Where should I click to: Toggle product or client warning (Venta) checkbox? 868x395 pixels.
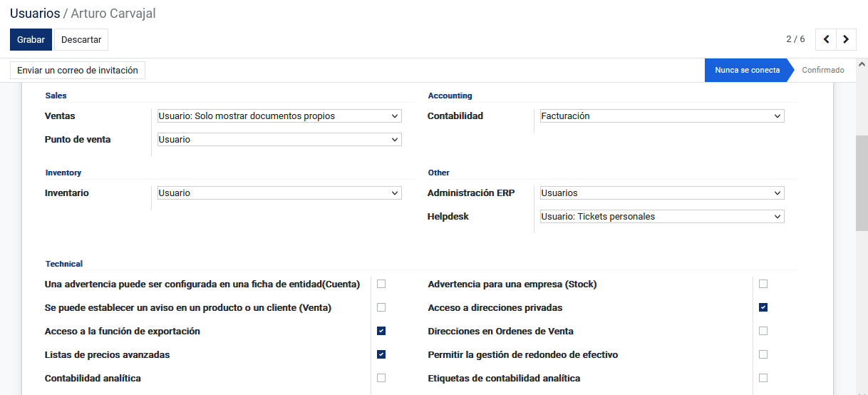coord(381,307)
